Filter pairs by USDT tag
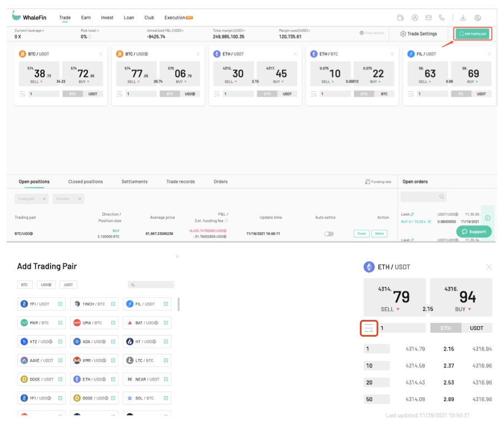The image size is (504, 424). pyautogui.click(x=68, y=285)
